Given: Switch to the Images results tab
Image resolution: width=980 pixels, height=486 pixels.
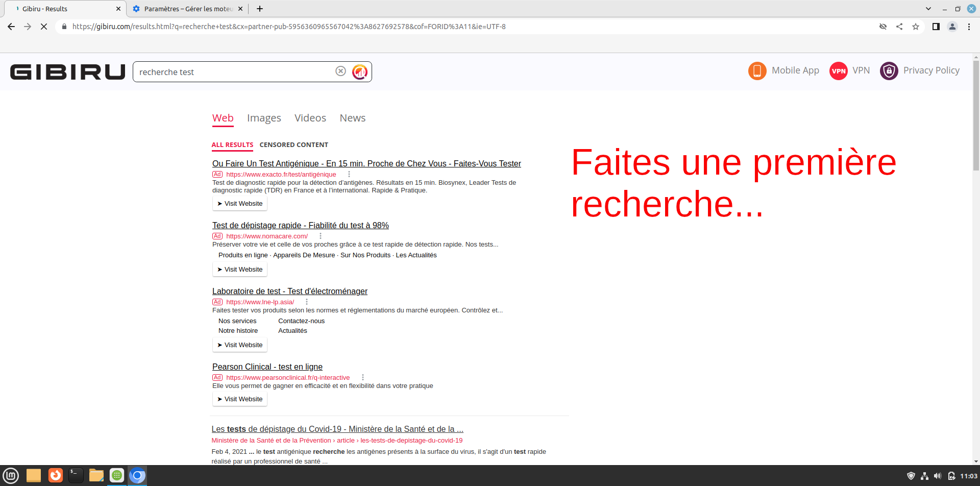Looking at the screenshot, I should point(264,118).
